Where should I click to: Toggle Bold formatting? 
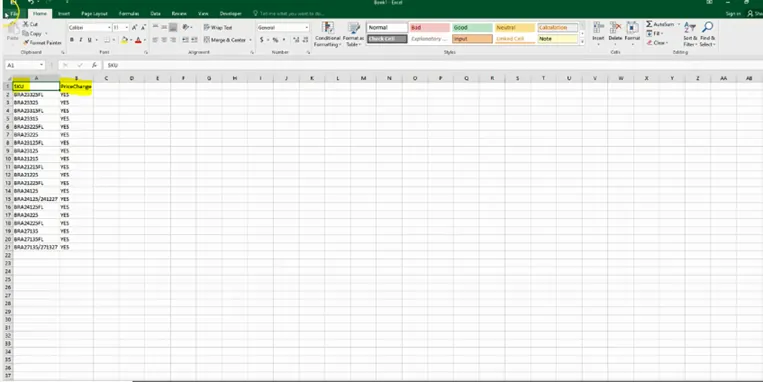[72, 40]
